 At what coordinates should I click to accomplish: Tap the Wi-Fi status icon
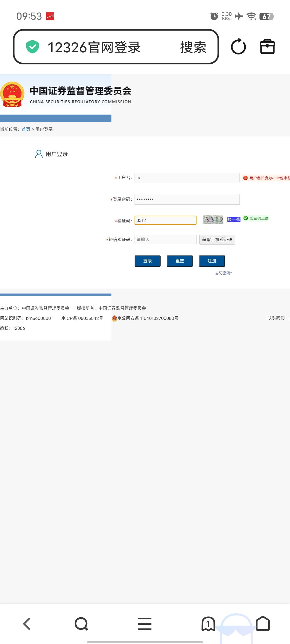tap(252, 16)
